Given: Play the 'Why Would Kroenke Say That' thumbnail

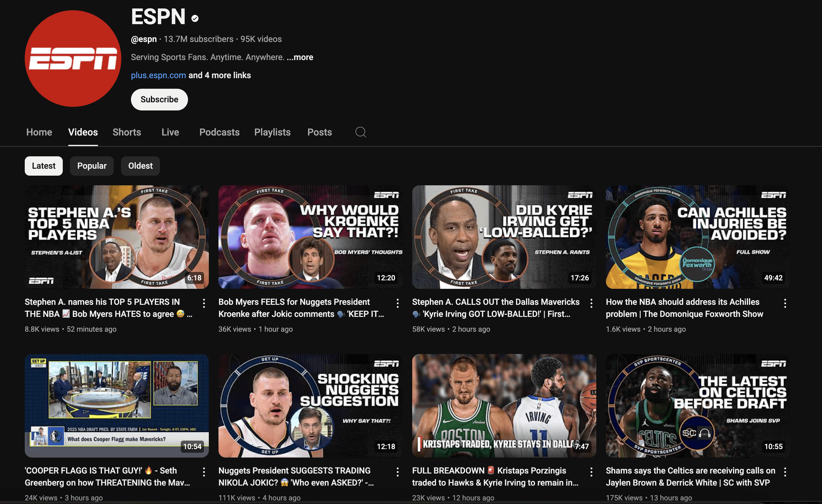Looking at the screenshot, I should (310, 237).
